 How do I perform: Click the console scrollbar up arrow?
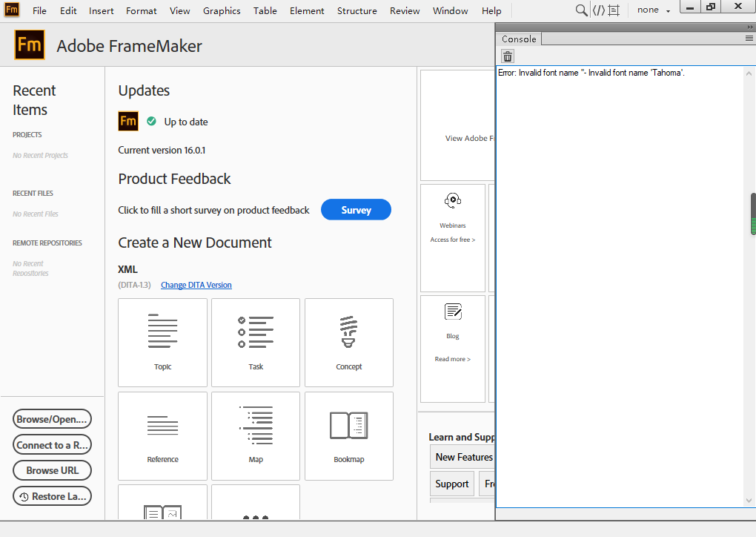(749, 73)
